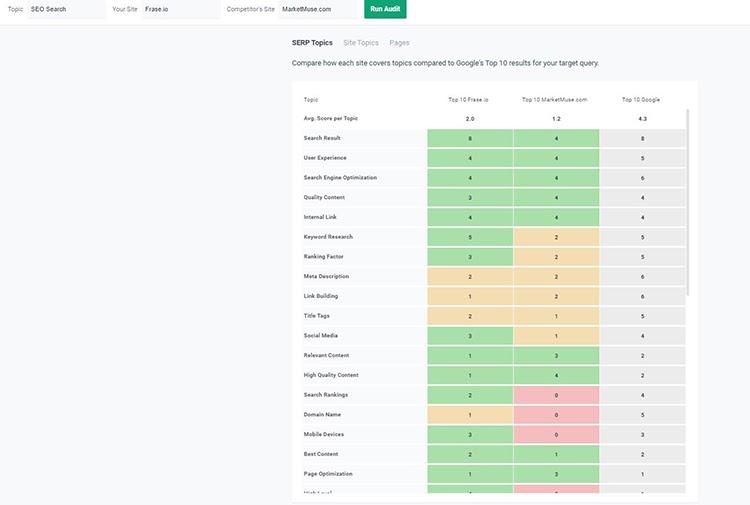Click Frase.io orange cell for Title Tags
Image resolution: width=750 pixels, height=505 pixels.
pos(470,316)
